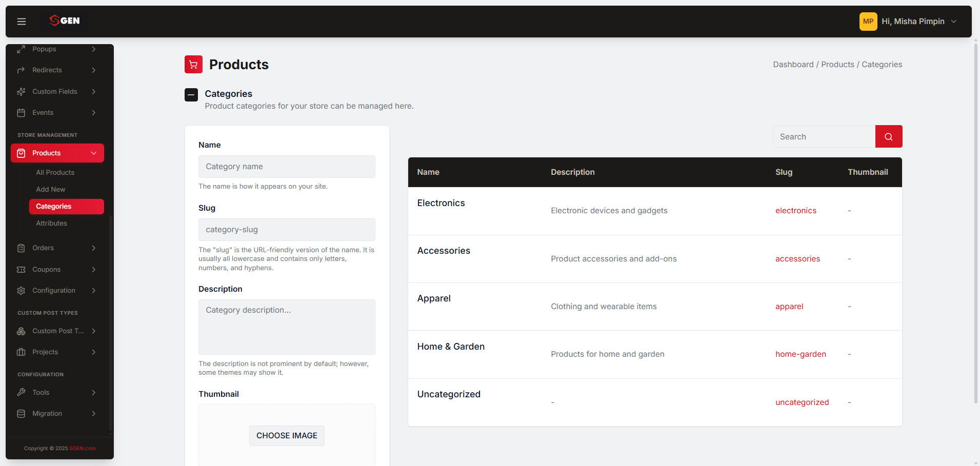Focus the Search categories field
This screenshot has width=980, height=466.
point(824,136)
